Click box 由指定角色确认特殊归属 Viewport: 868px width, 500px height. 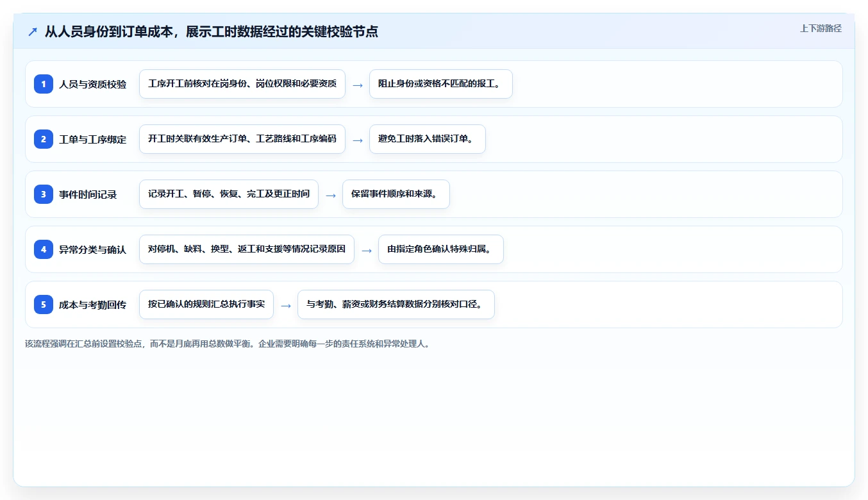441,249
